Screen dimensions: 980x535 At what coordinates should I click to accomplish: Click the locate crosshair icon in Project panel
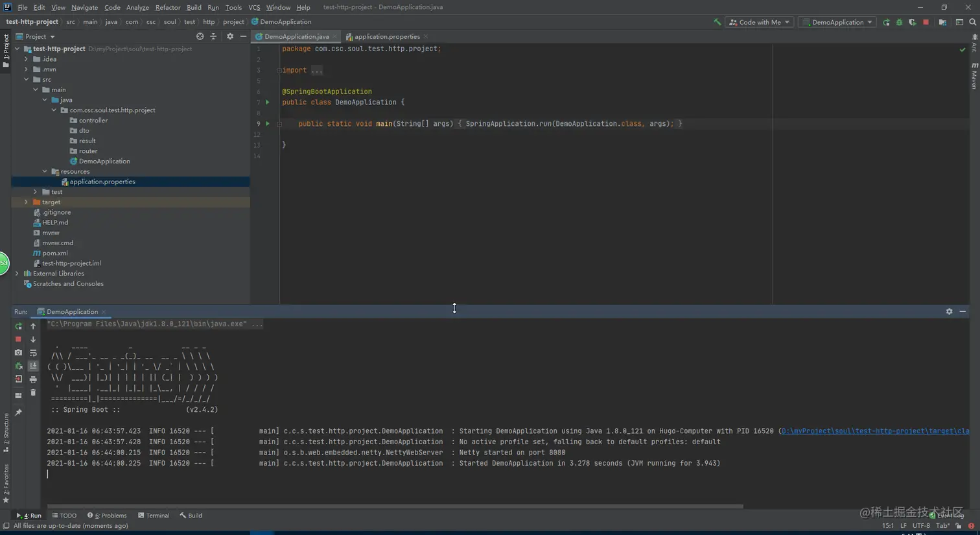click(x=200, y=36)
